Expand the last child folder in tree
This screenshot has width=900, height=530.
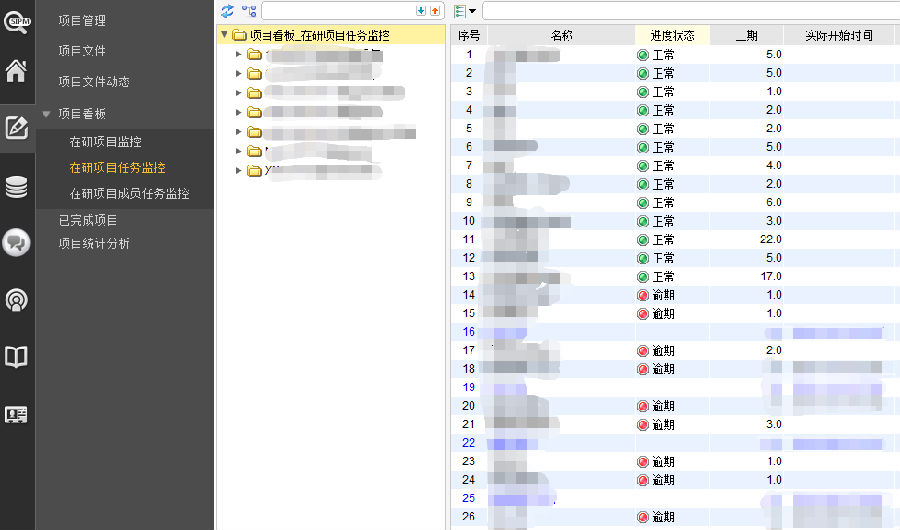click(239, 170)
